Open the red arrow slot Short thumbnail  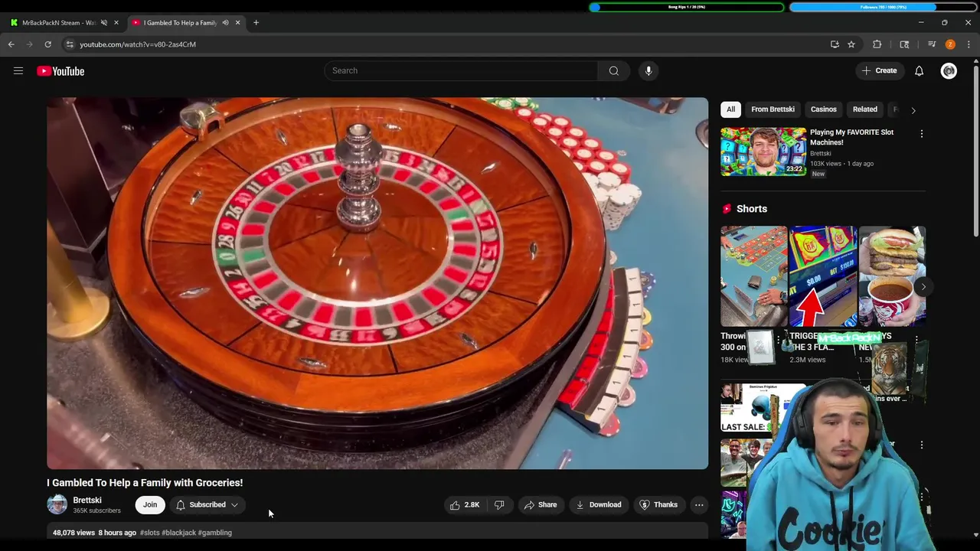click(823, 276)
